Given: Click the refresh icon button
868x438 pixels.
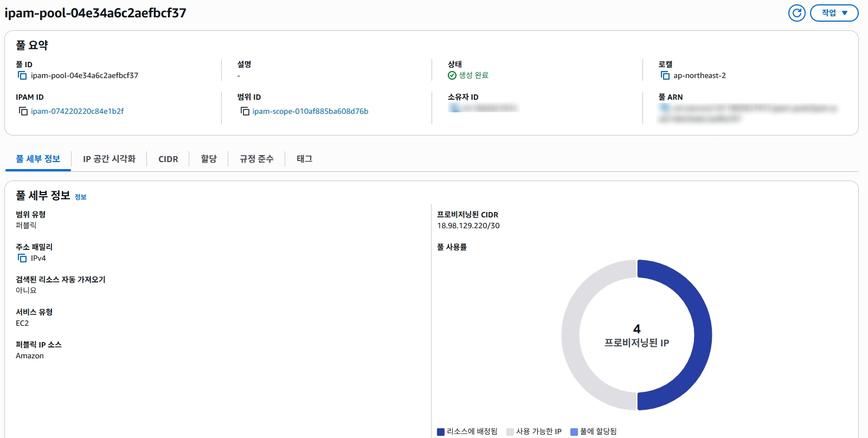Looking at the screenshot, I should 796,13.
